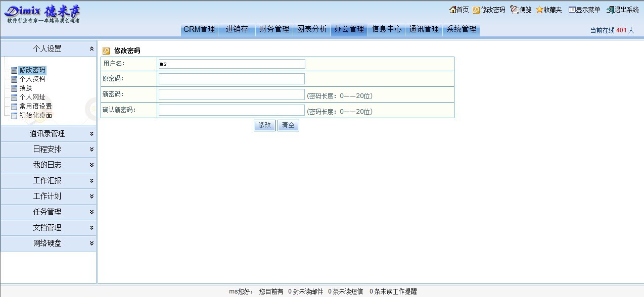Select 常用语设置 in the sidebar tree
644x297 pixels.
click(x=35, y=107)
